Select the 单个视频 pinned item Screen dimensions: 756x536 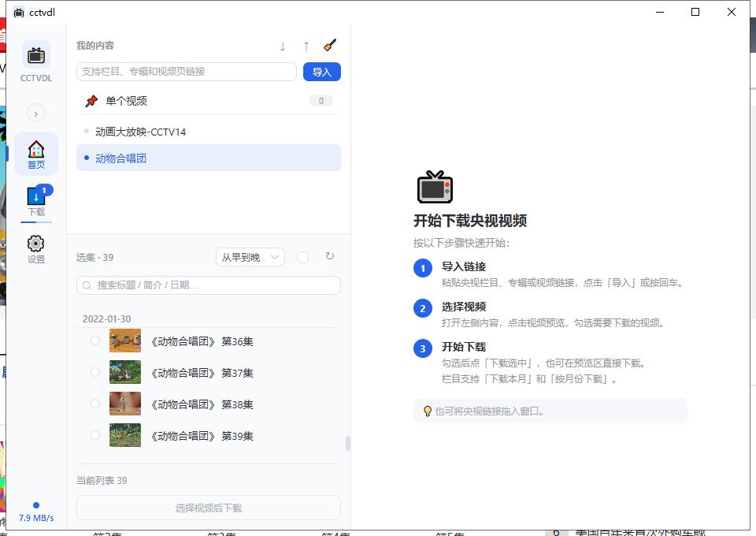[208, 101]
